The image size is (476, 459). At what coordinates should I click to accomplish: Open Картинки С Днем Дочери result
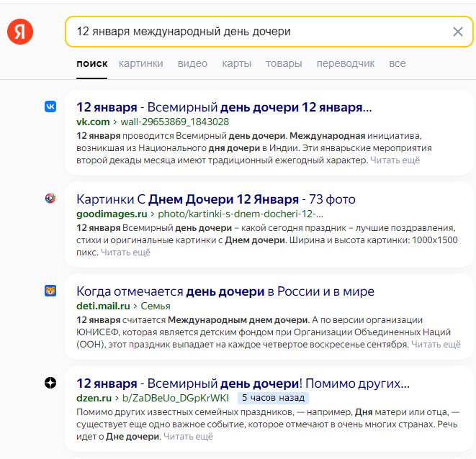click(216, 199)
